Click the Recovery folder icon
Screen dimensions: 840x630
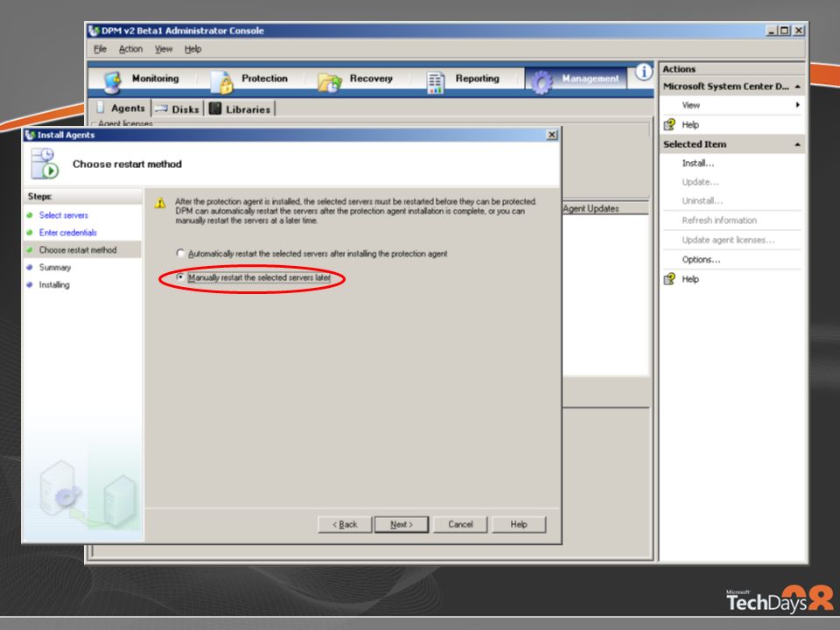(x=330, y=82)
